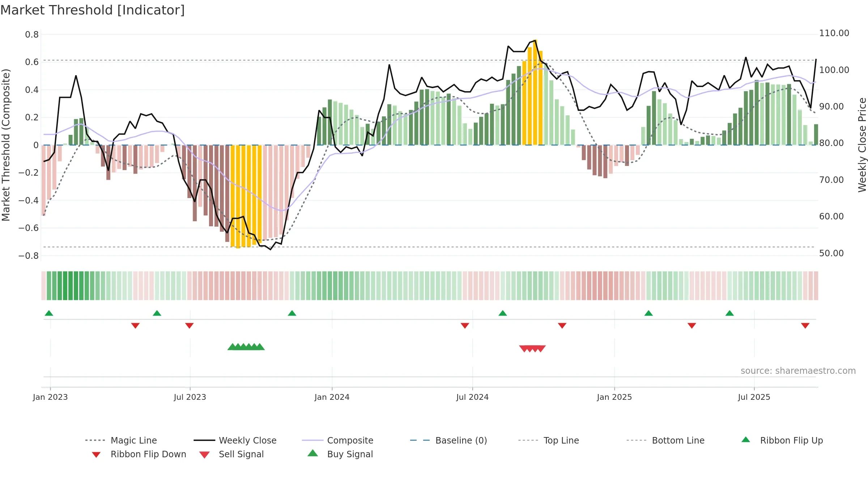
Task: Click the yellow bars peak near late 2024
Action: click(x=532, y=93)
